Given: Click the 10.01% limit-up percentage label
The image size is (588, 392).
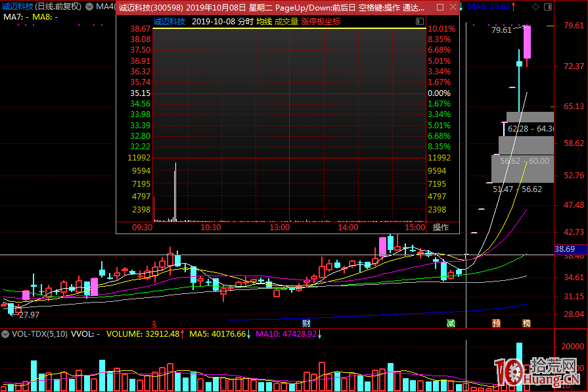Looking at the screenshot, I should tap(441, 29).
